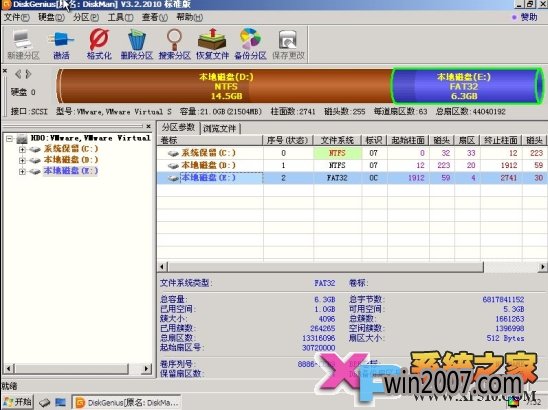Expand the 系统保留(C:) tree node
The width and height of the screenshot is (548, 410).
(x=22, y=150)
